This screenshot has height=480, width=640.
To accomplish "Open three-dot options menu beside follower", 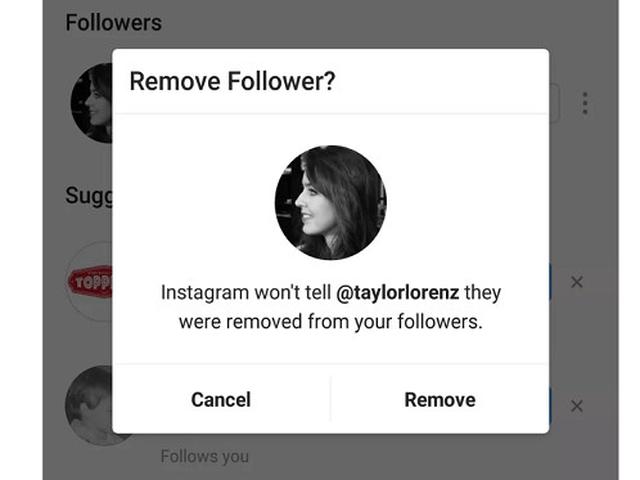I will (x=585, y=103).
